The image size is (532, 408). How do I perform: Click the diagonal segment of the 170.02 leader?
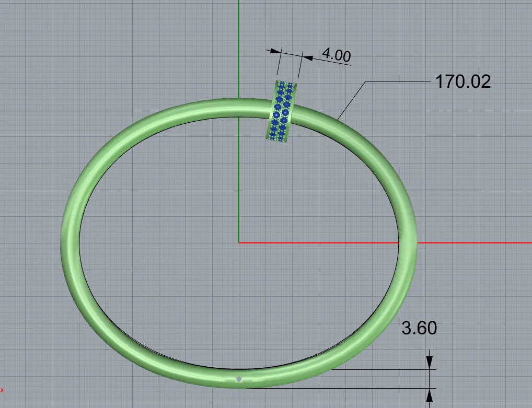point(353,99)
